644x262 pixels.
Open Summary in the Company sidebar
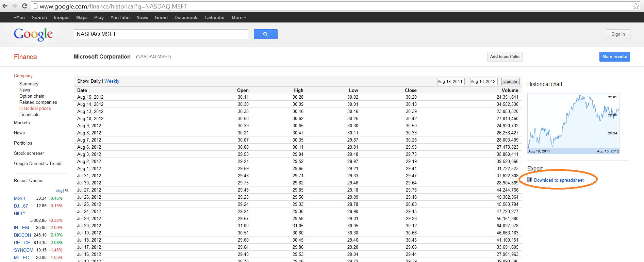(29, 84)
